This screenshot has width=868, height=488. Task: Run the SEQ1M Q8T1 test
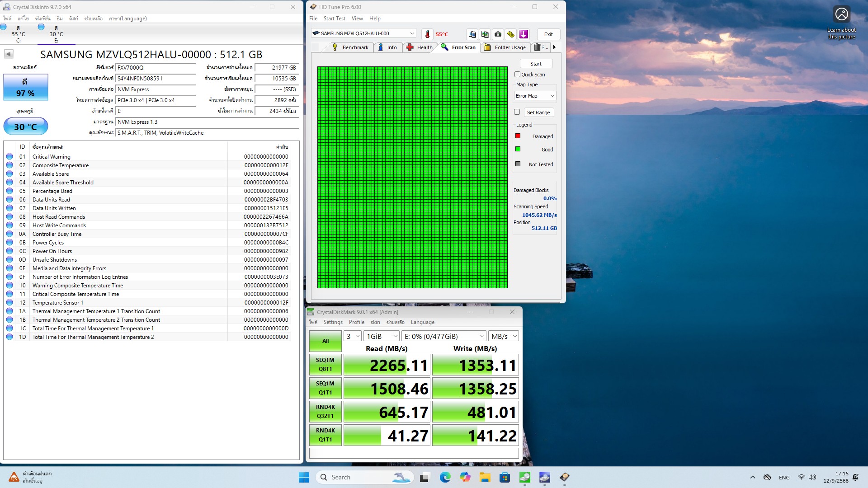(325, 365)
